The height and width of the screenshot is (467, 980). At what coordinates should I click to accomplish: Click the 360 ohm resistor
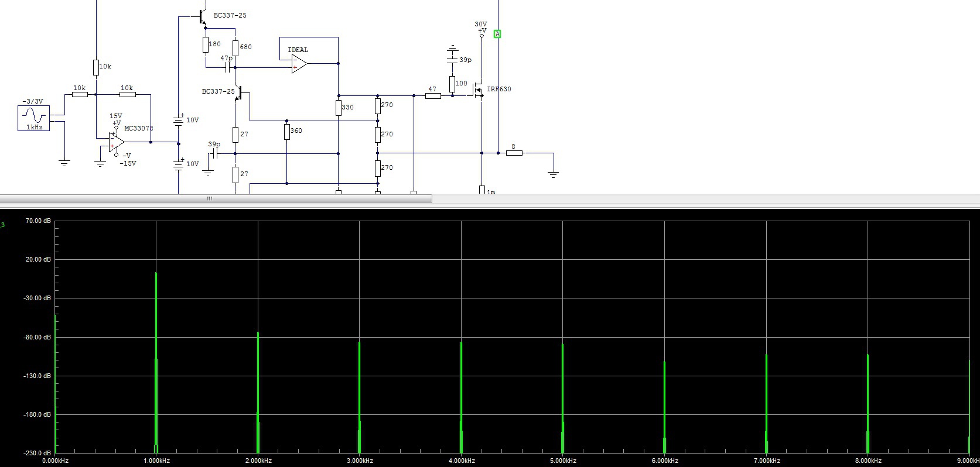287,132
